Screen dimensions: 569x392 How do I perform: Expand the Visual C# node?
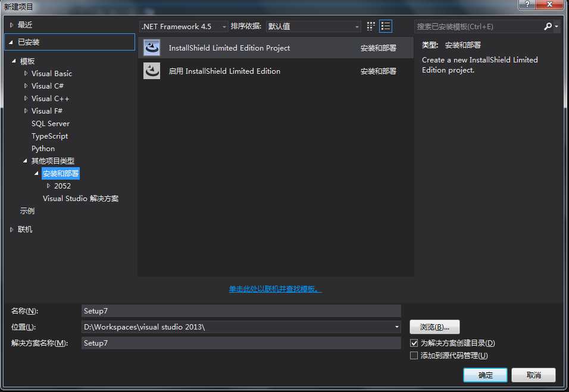(26, 86)
